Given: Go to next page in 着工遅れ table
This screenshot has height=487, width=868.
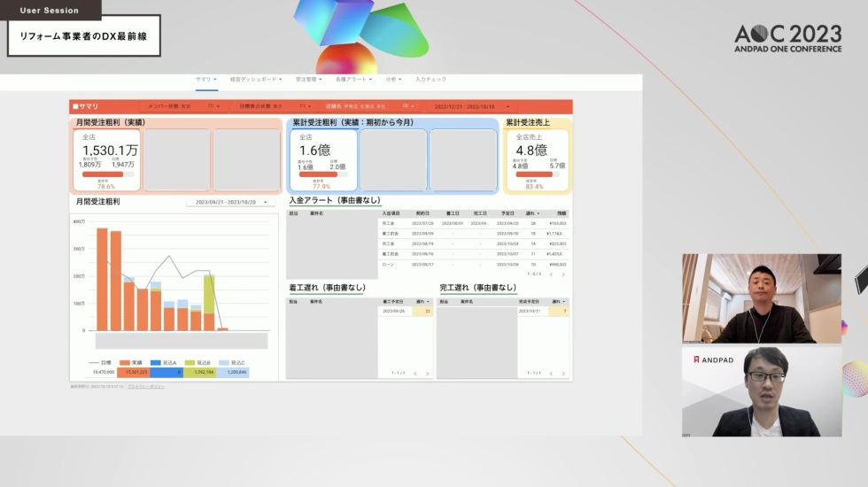Looking at the screenshot, I should pos(427,374).
